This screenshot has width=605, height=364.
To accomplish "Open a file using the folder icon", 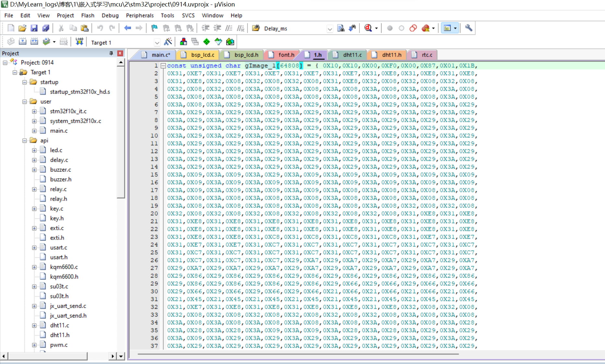I will click(22, 28).
